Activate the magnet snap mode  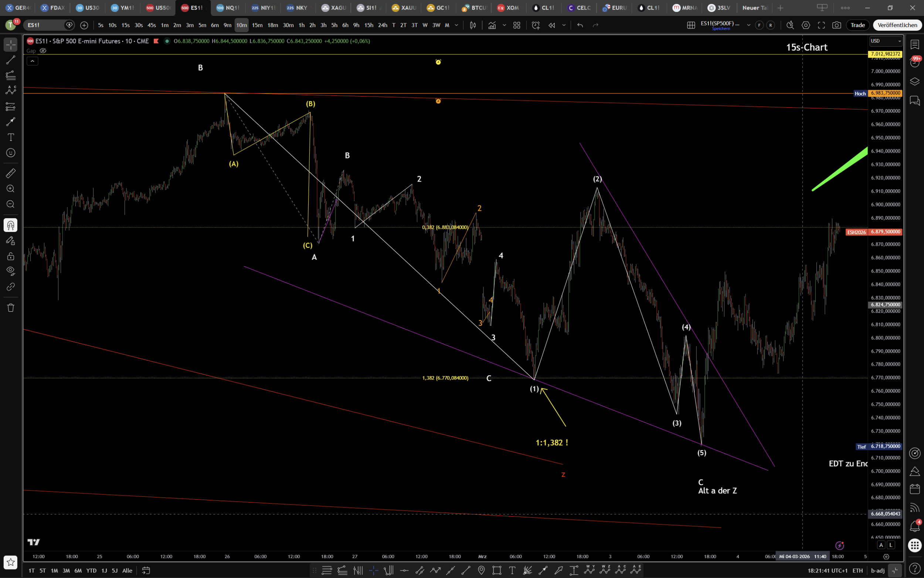[10, 225]
